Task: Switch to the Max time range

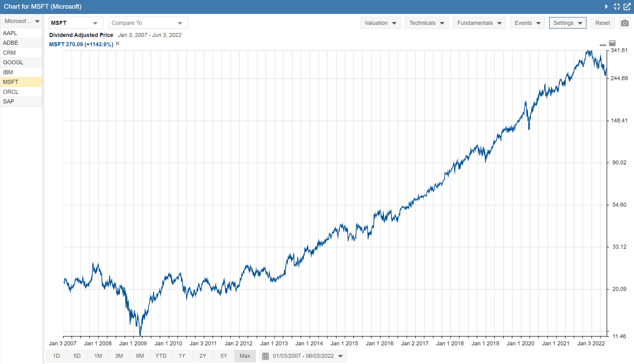Action: pyautogui.click(x=245, y=356)
